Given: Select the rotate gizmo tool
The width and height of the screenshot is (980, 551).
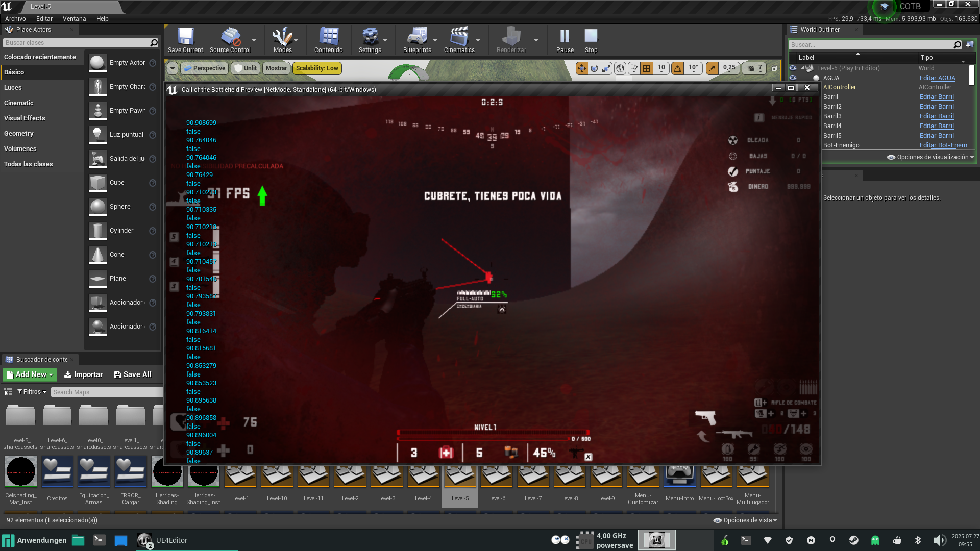Looking at the screenshot, I should click(x=594, y=68).
